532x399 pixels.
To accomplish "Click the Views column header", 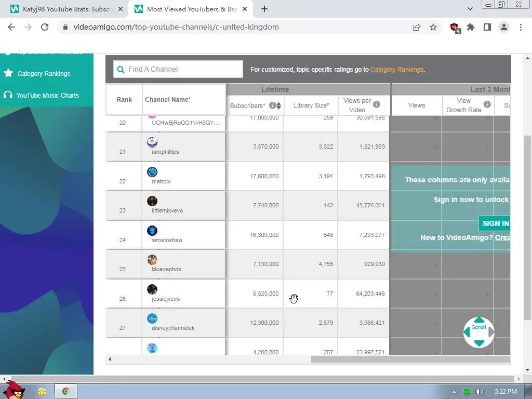I will coord(417,105).
